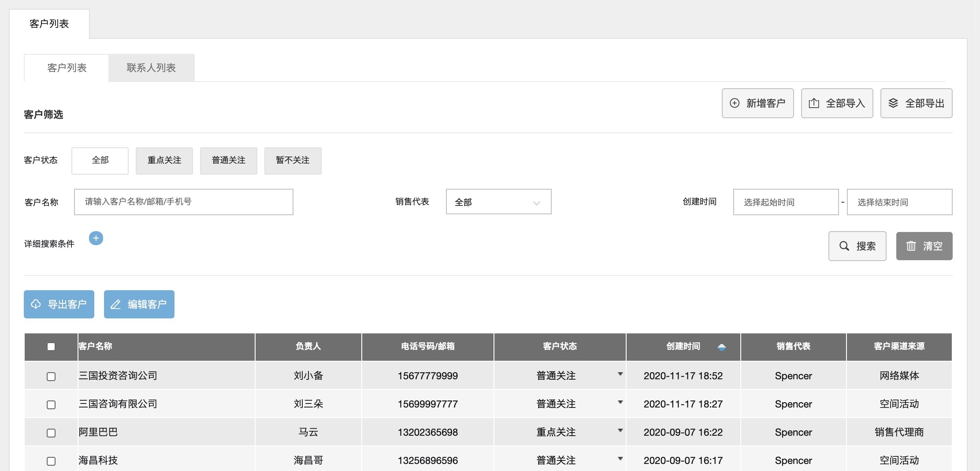Click the plus icon to add detailed search conditions
Screen dimensions: 980x471
tap(96, 238)
